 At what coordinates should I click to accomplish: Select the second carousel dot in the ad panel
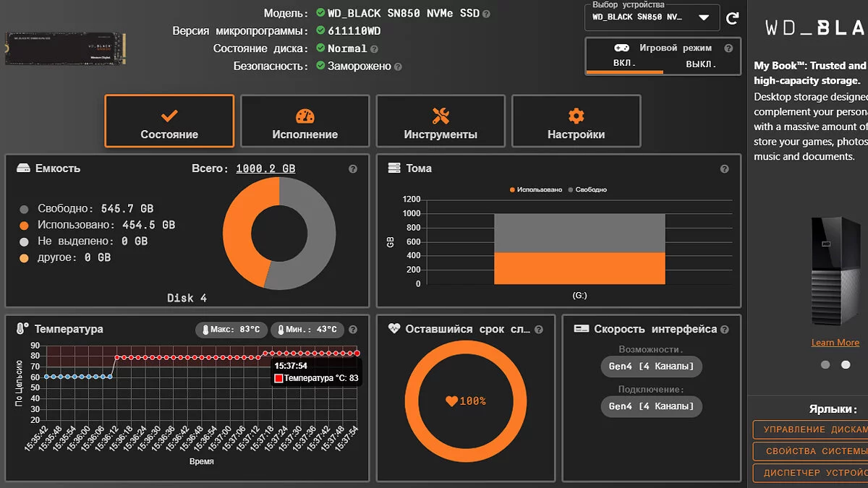coord(846,365)
